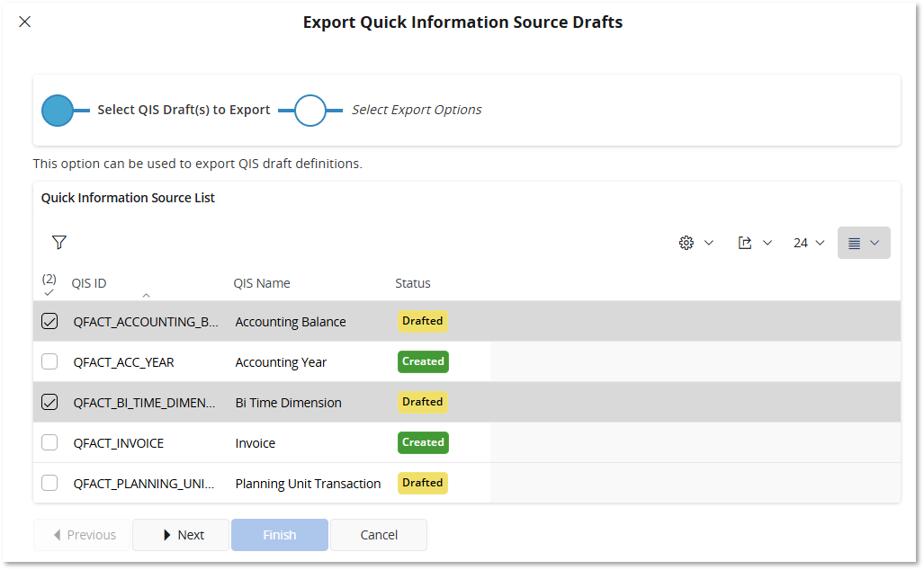Click the export list icon
Image resolution: width=924 pixels, height=570 pixels.
(745, 243)
